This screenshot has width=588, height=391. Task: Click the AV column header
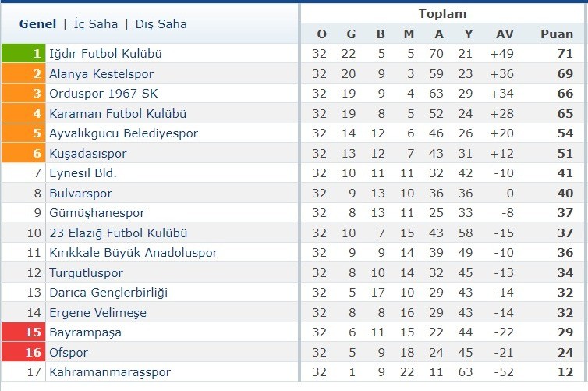point(505,34)
